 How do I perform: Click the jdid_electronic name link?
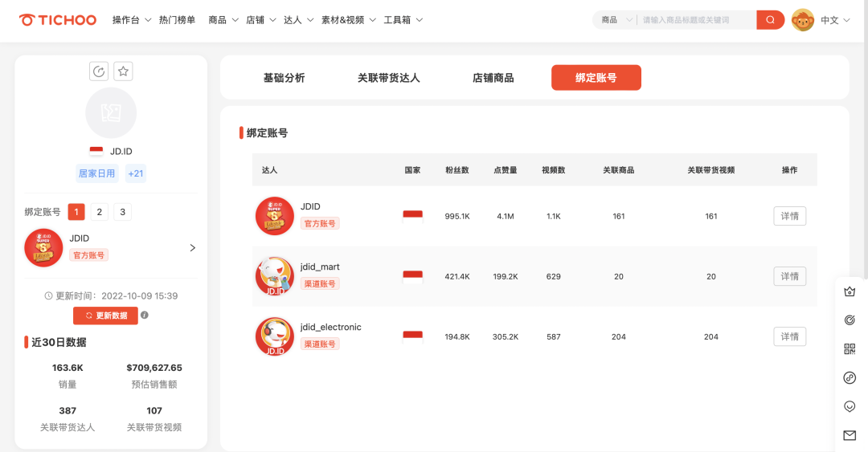point(331,327)
